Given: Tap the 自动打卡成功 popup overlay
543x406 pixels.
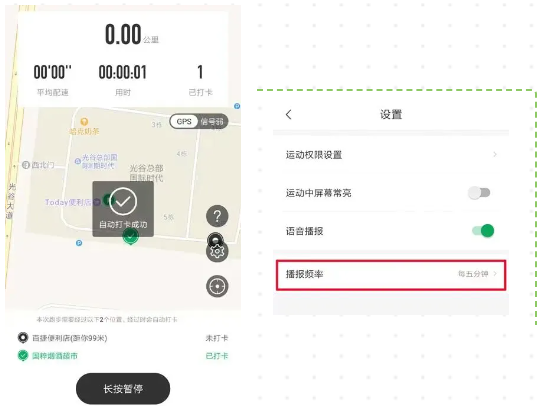Looking at the screenshot, I should pyautogui.click(x=123, y=209).
